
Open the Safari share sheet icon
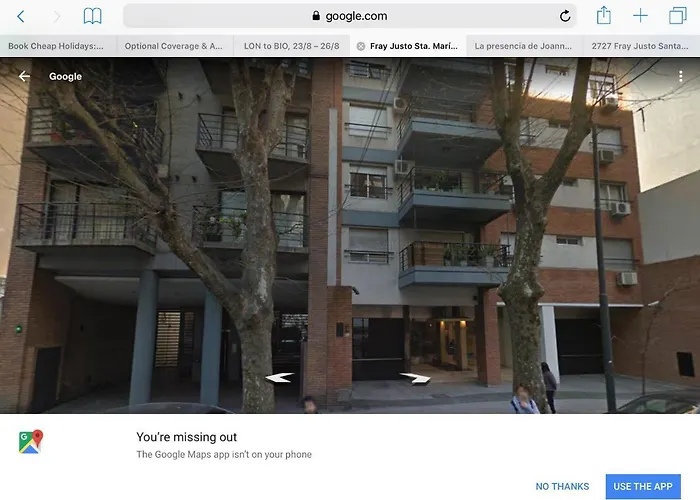604,15
